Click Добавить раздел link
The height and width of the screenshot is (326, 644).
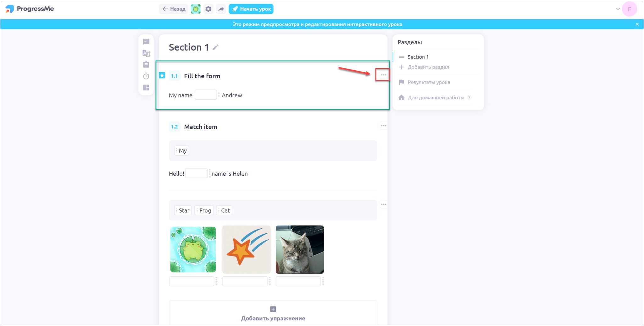[428, 67]
